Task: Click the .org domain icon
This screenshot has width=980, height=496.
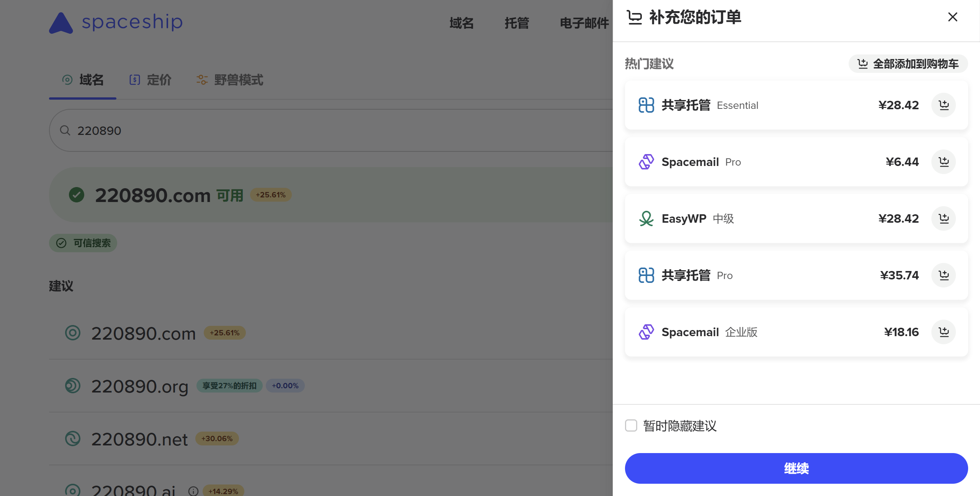Action: coord(73,386)
